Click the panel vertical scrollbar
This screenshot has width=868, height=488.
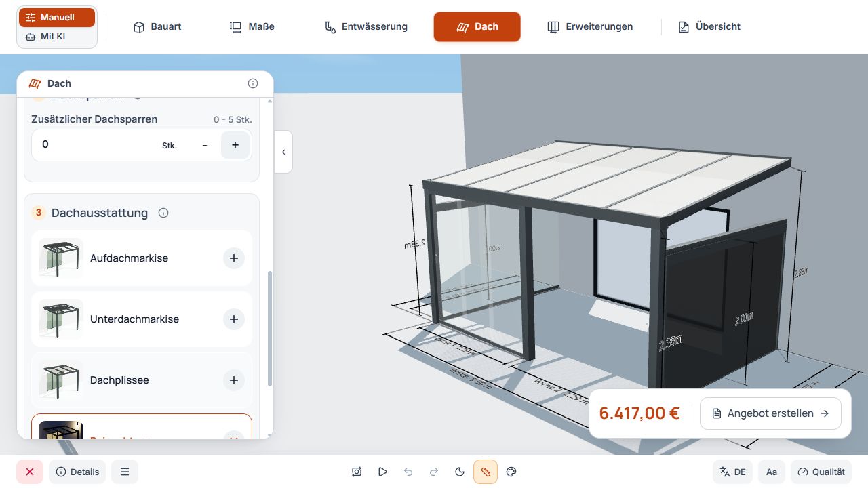(271, 329)
